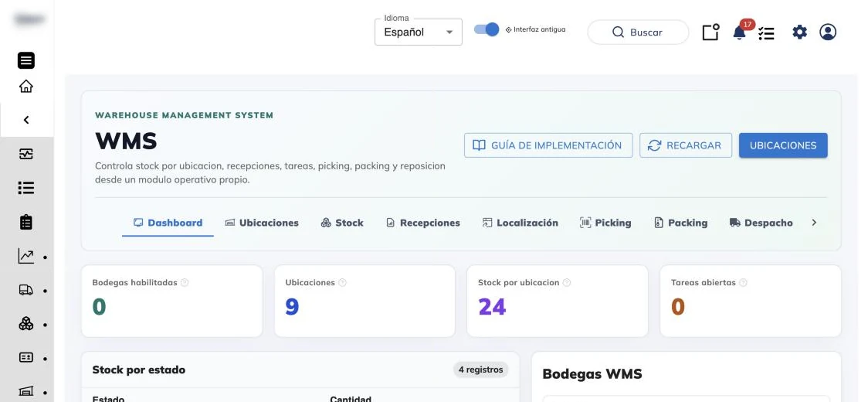Open the Idioma language dropdown
The width and height of the screenshot is (868, 402).
click(419, 32)
